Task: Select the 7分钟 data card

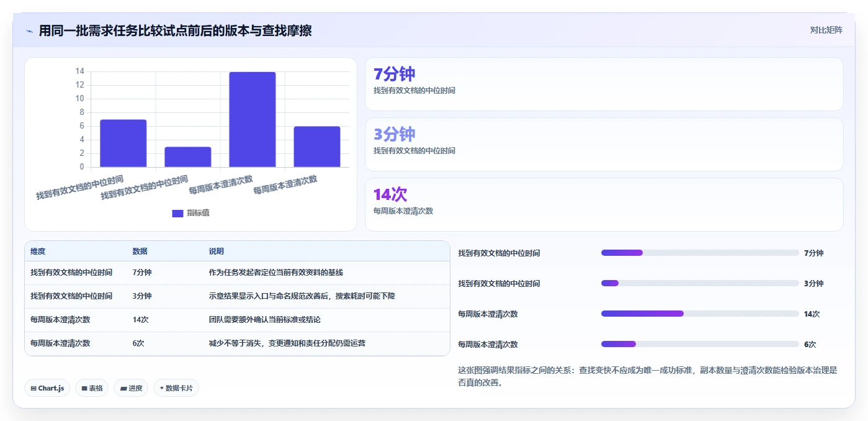Action: 604,84
